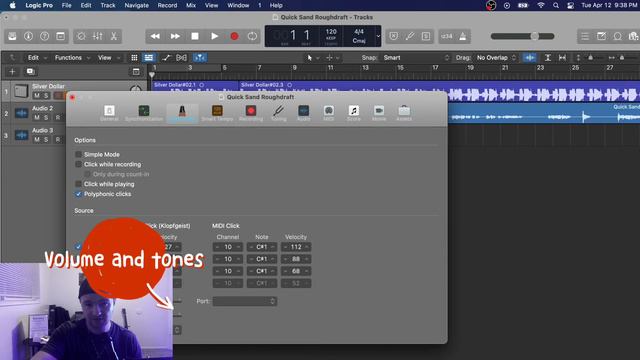Switch to Recording settings tab
The image size is (640, 360).
pos(251,113)
